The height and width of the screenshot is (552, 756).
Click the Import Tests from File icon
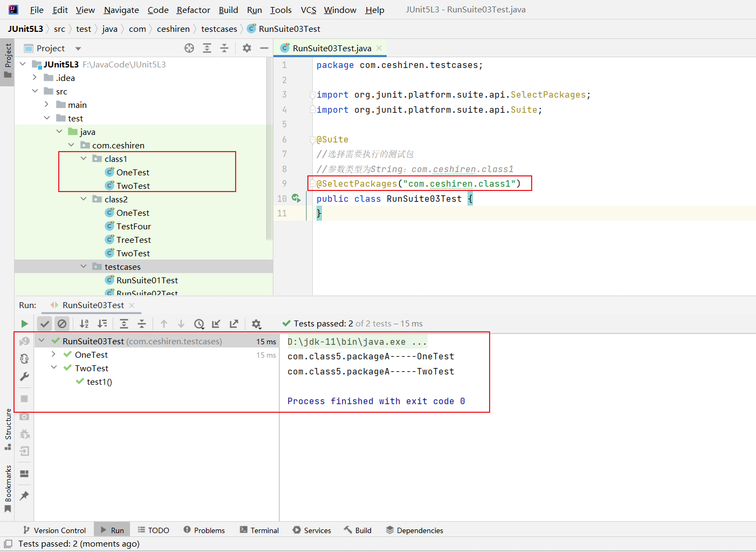tap(216, 324)
